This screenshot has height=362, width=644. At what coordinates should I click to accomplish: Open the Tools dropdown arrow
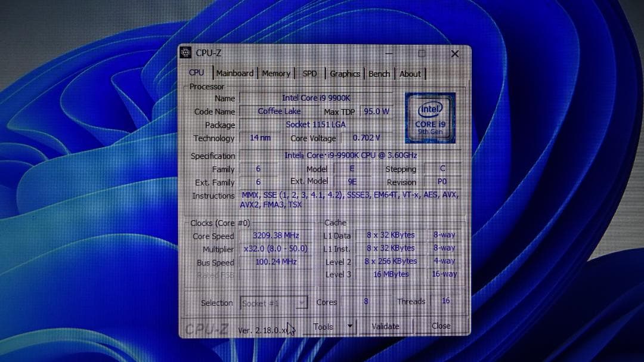[349, 326]
